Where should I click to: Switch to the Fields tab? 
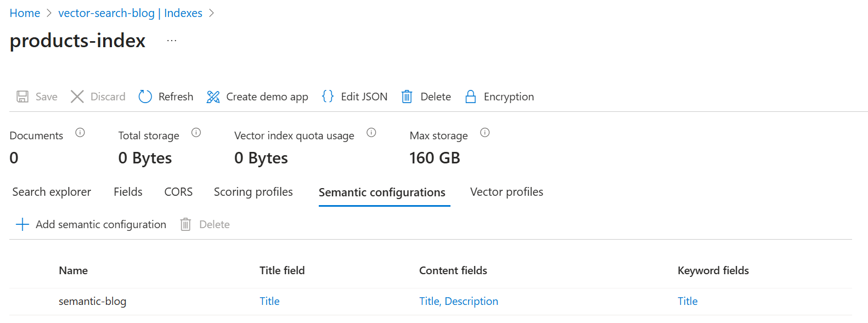(x=128, y=192)
